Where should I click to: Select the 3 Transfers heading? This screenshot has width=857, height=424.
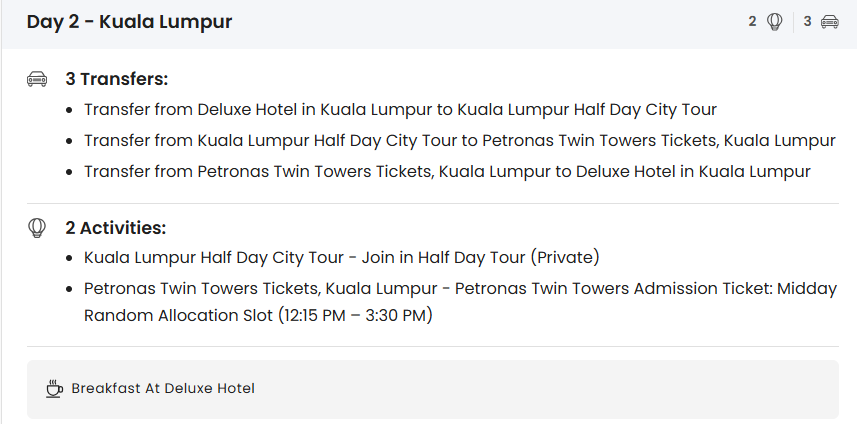click(117, 79)
